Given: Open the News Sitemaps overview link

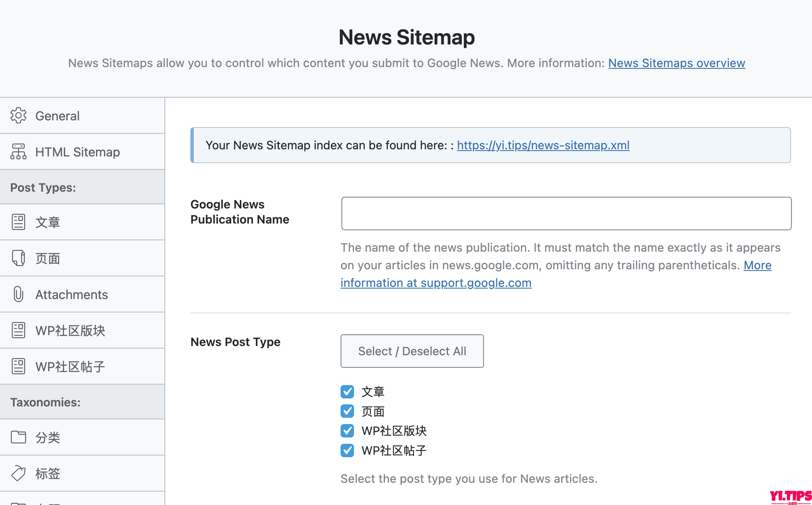Looking at the screenshot, I should 677,63.
